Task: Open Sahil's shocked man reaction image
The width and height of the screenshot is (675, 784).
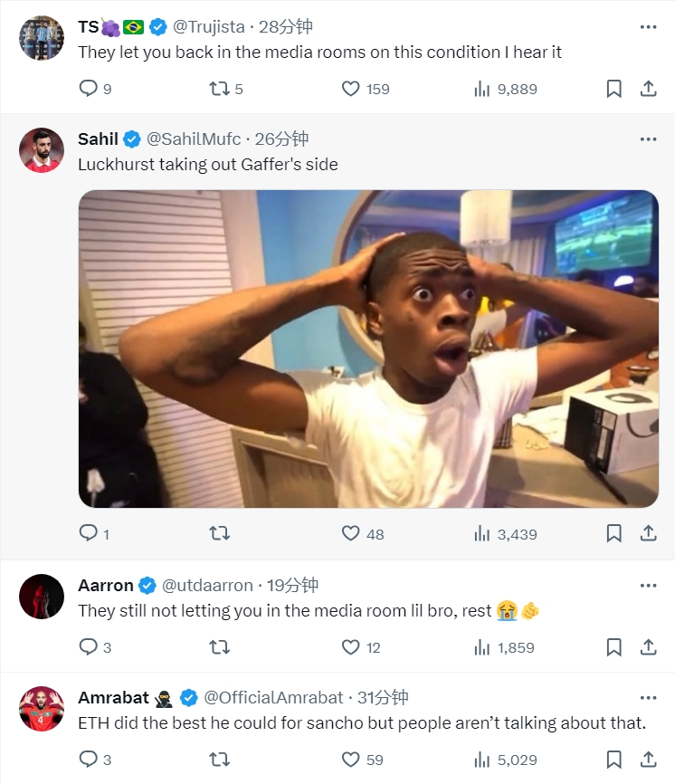Action: (368, 349)
